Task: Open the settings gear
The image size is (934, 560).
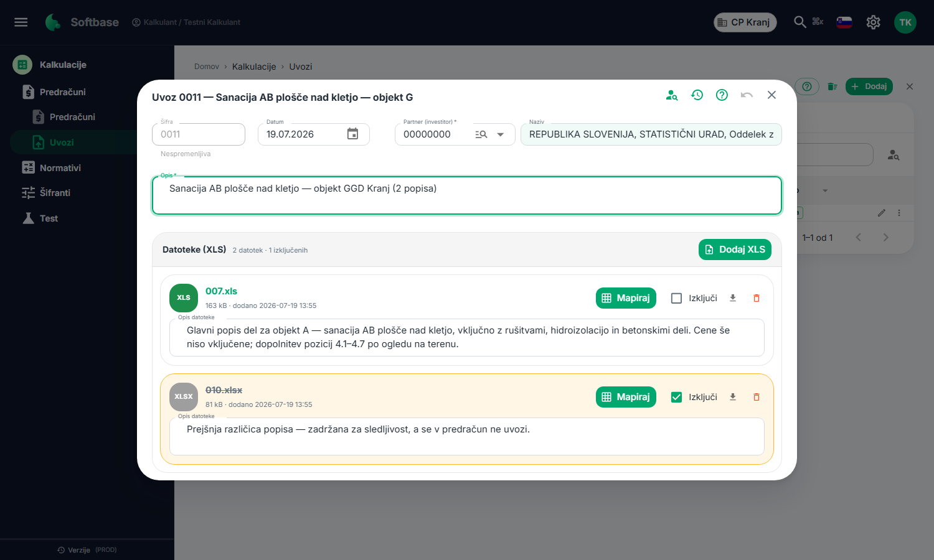Action: tap(874, 22)
